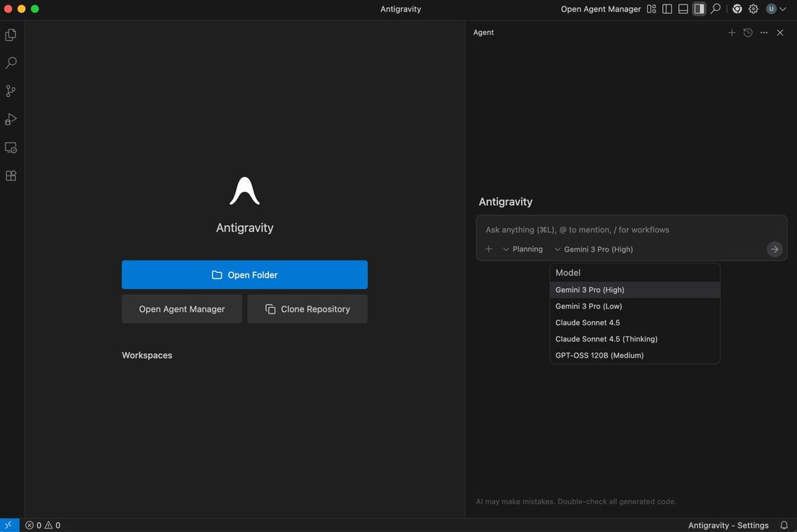This screenshot has height=532, width=797.
Task: Click the magnifier icon in title bar
Action: (x=715, y=9)
